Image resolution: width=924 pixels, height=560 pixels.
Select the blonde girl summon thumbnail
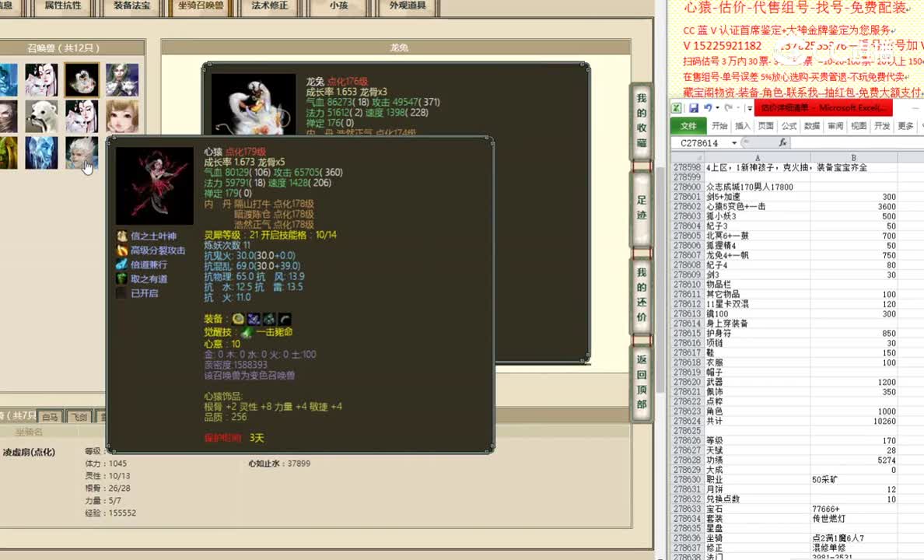click(122, 116)
